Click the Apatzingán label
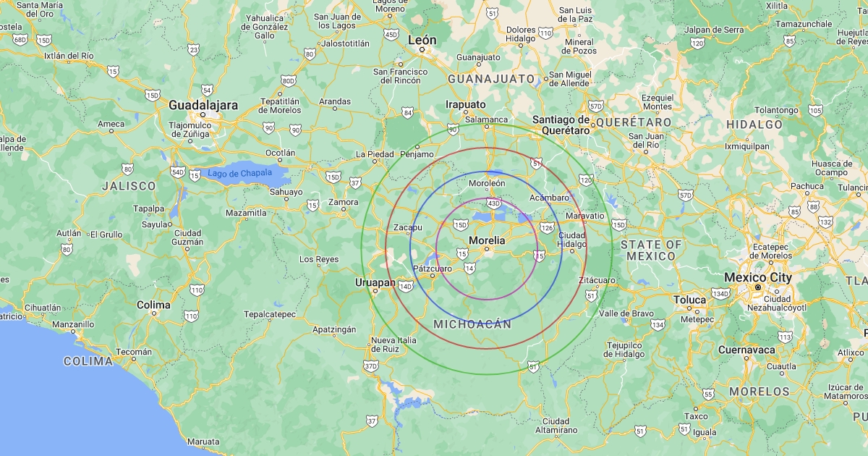The height and width of the screenshot is (456, 868). click(x=334, y=329)
